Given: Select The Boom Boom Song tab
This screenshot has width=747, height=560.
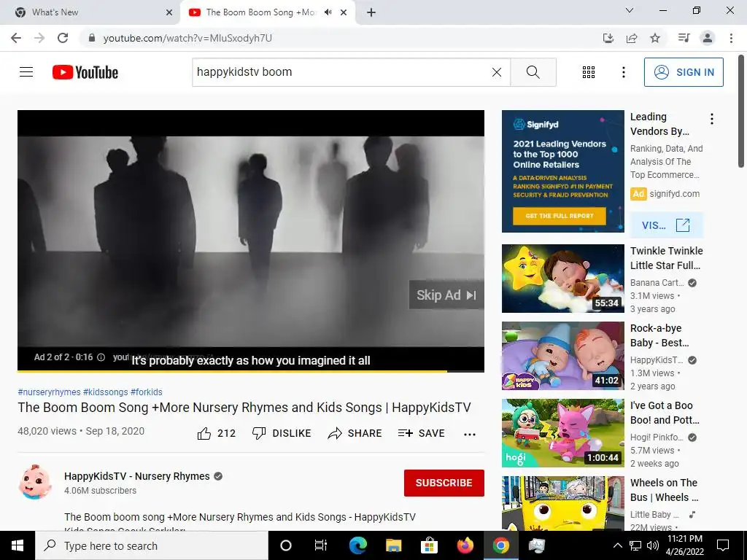Looking at the screenshot, I should pyautogui.click(x=260, y=12).
